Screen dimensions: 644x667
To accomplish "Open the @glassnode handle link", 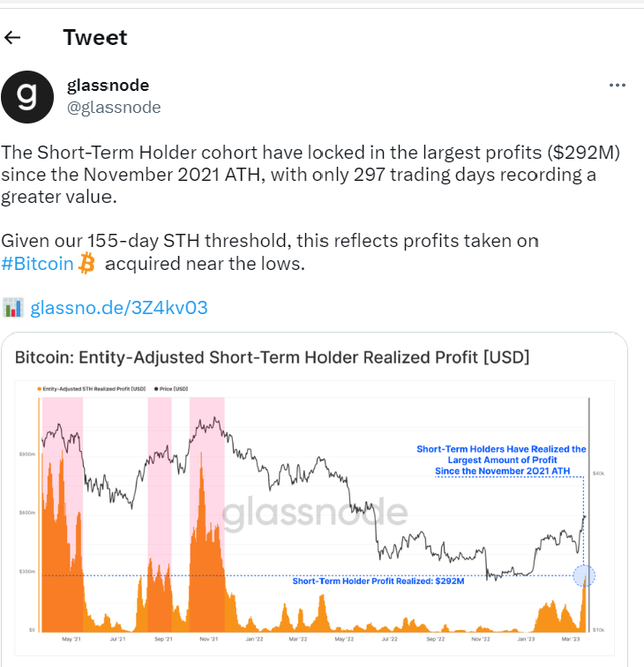I will pos(114,108).
